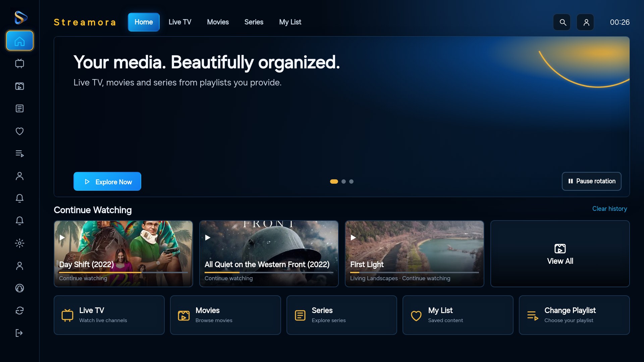Open the Change Playlist tile
Viewport: 644px width, 362px height.
[x=574, y=315]
